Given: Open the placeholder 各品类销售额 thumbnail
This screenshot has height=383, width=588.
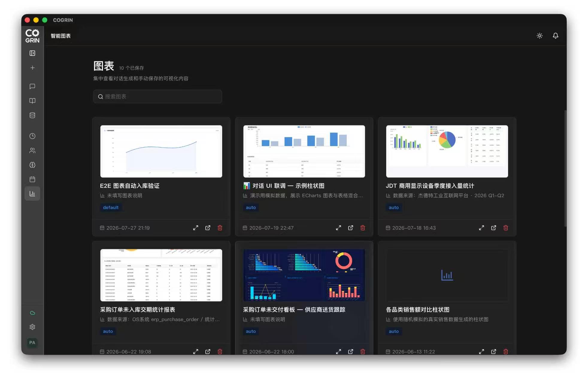Looking at the screenshot, I should 447,275.
